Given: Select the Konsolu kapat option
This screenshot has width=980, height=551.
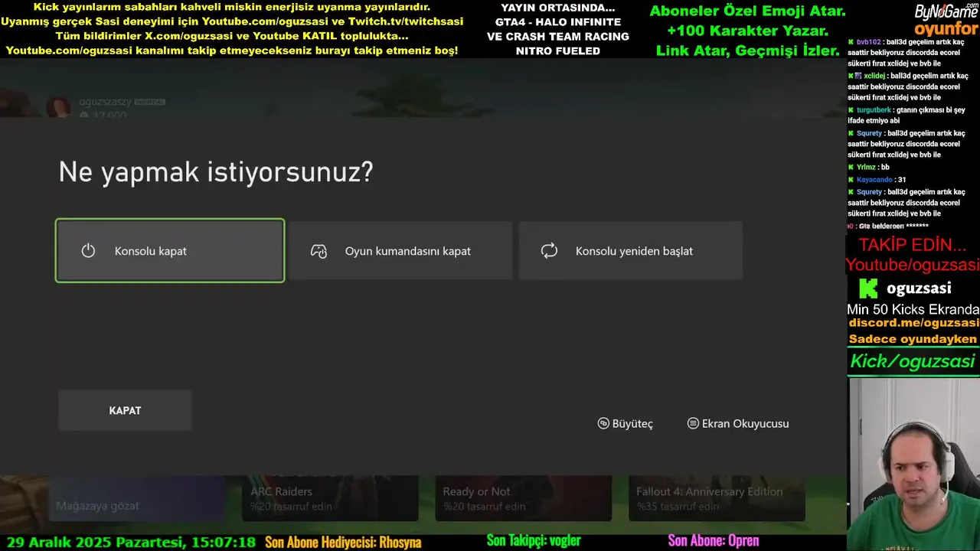Looking at the screenshot, I should pos(170,251).
